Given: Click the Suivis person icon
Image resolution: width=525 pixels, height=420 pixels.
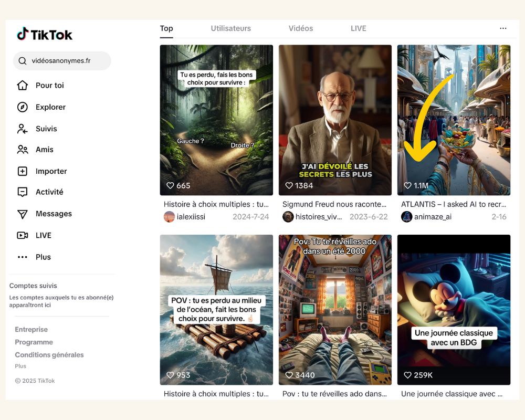Looking at the screenshot, I should [x=22, y=129].
